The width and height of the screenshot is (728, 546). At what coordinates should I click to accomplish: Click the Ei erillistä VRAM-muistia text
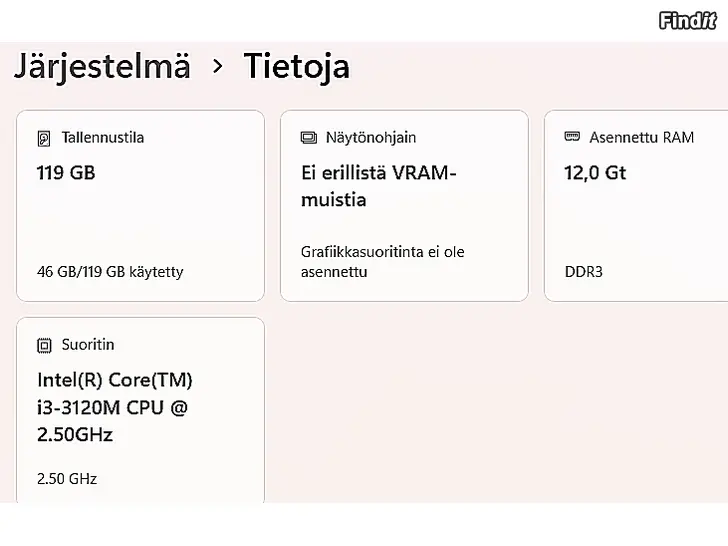(378, 186)
